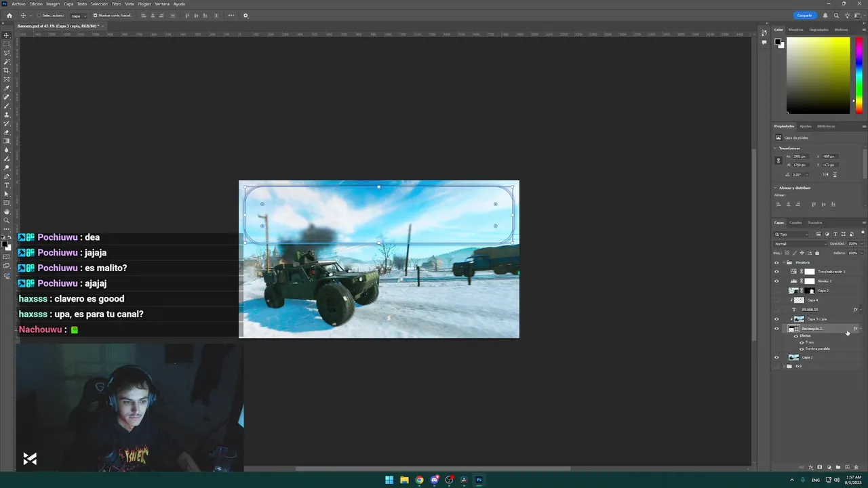This screenshot has width=868, height=488.
Task: Collapse the Miniatura group
Action: [784, 262]
